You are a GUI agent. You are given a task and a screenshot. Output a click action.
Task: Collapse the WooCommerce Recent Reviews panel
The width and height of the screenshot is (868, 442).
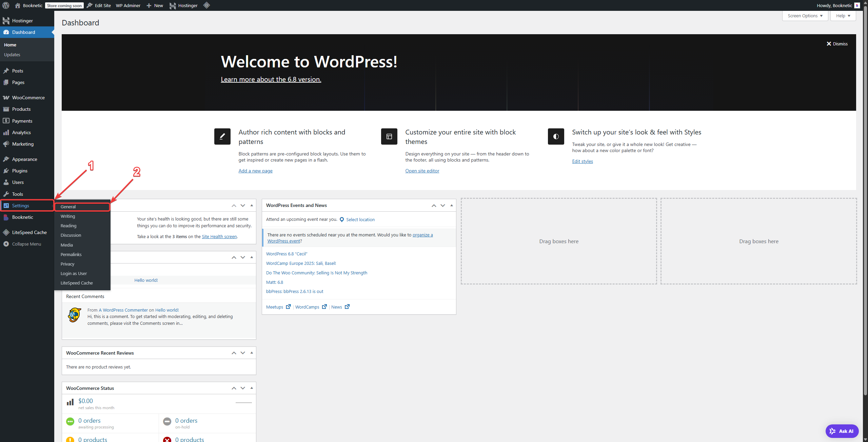[252, 353]
